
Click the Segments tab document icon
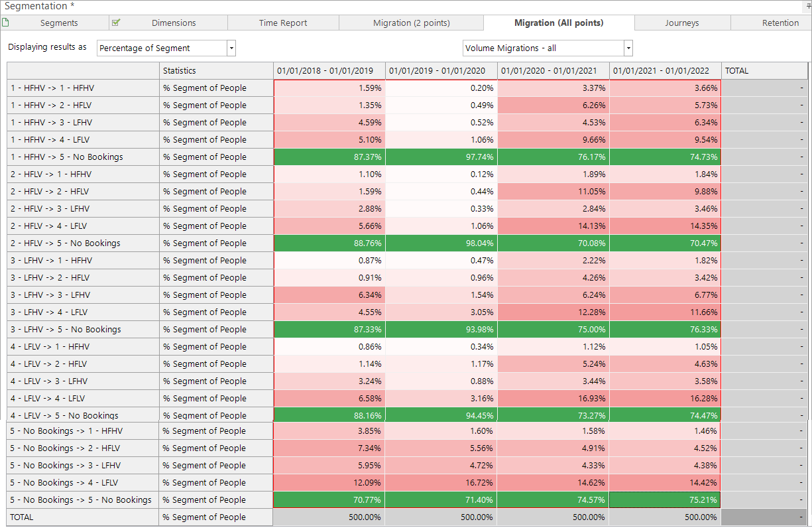point(5,23)
